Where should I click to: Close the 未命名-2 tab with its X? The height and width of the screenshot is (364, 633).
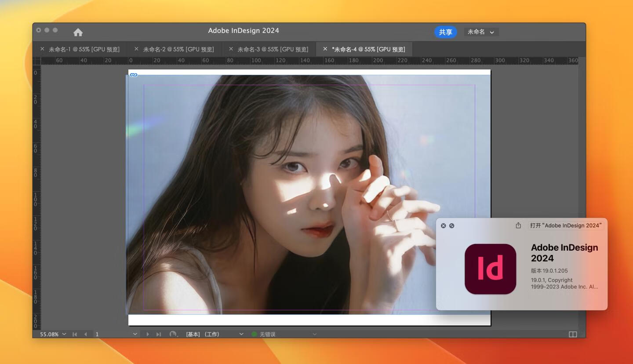[136, 49]
